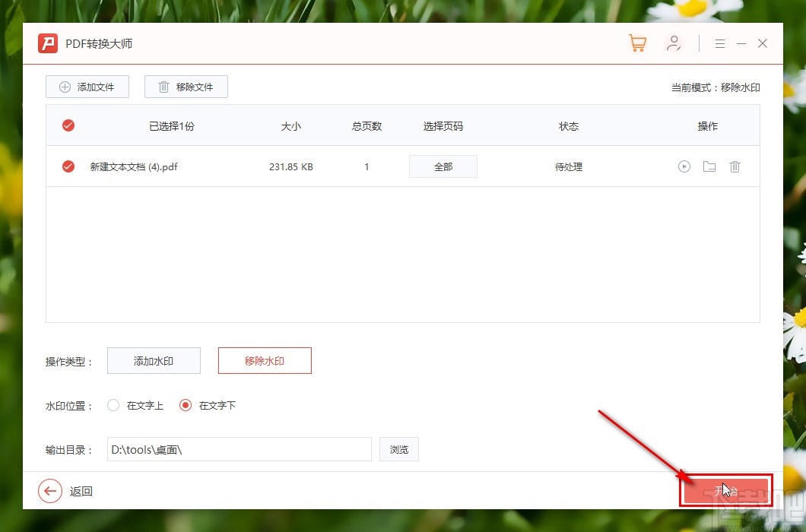
Task: Click inside the output directory path field
Action: pos(238,449)
